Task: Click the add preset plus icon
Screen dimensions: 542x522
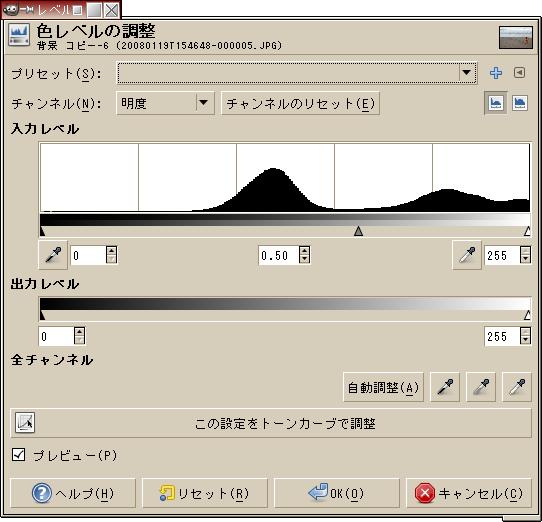Action: point(496,73)
